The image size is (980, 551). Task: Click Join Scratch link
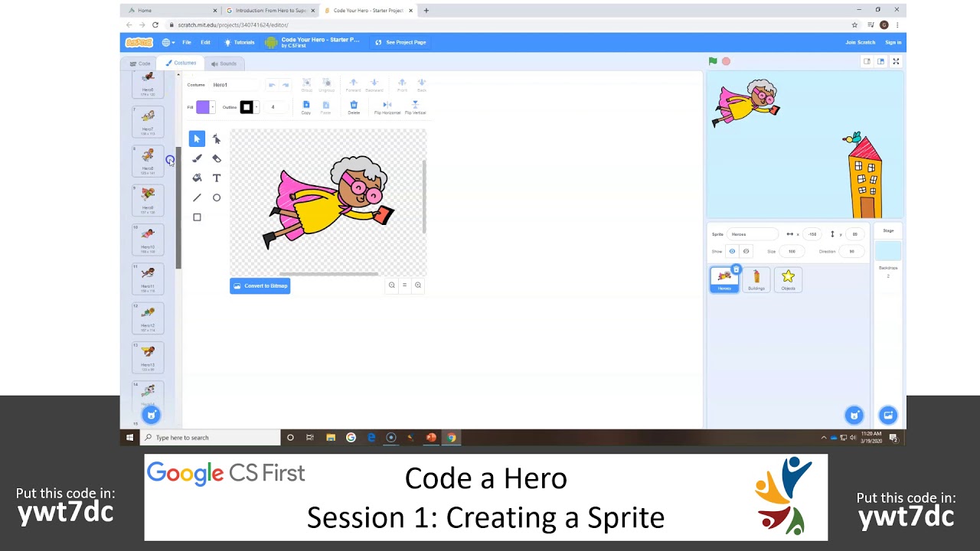click(x=861, y=42)
